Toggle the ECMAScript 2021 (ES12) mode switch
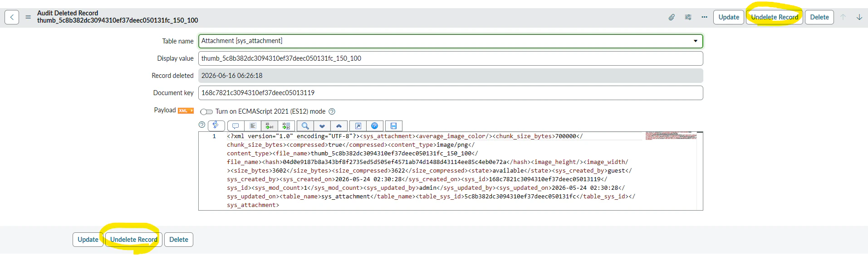Screen dimensions: 868x255 pyautogui.click(x=206, y=112)
